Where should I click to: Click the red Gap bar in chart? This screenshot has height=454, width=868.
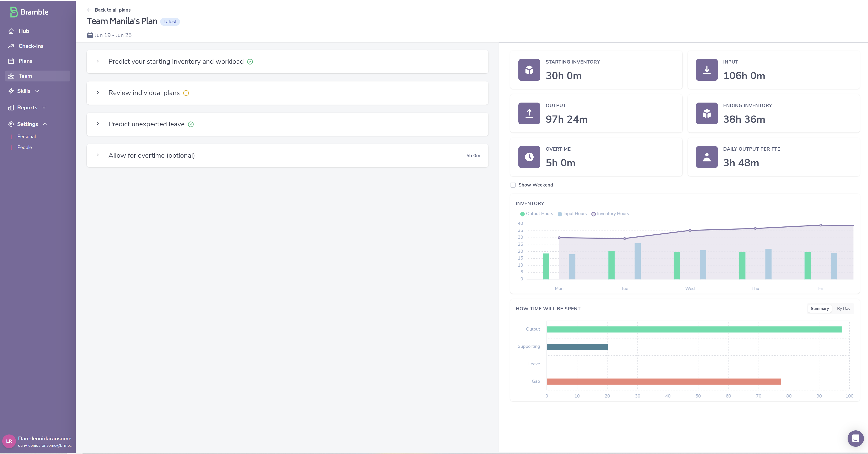pos(663,382)
